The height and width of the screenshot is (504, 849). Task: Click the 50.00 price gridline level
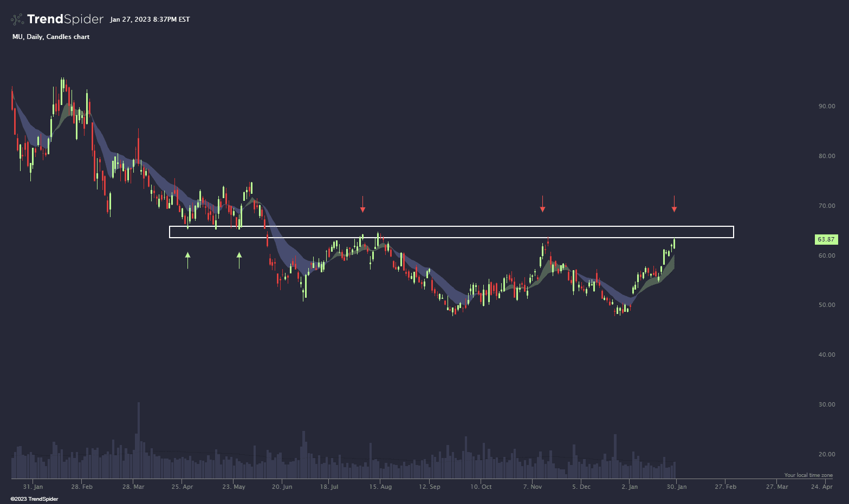point(827,305)
